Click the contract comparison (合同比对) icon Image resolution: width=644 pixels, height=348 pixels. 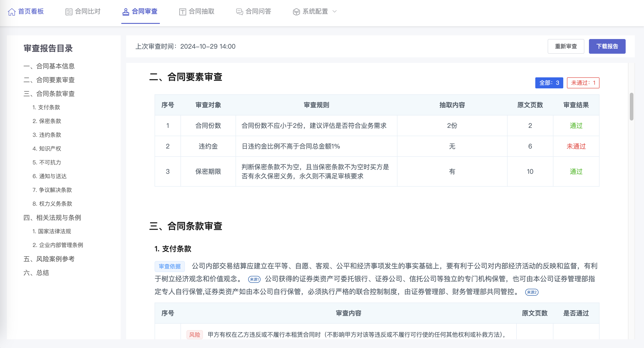pos(69,12)
